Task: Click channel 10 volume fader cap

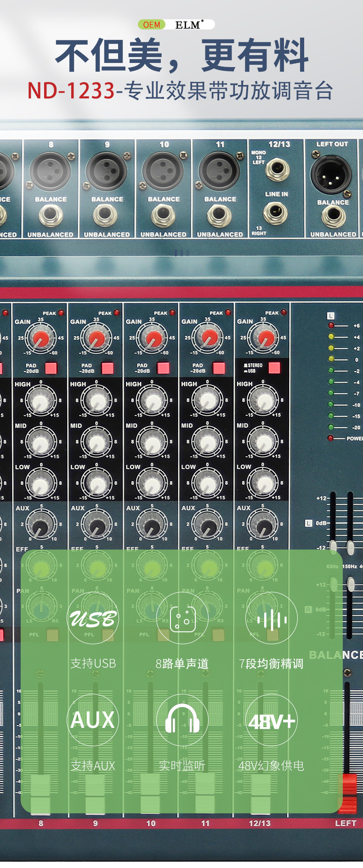Action: [x=150, y=793]
